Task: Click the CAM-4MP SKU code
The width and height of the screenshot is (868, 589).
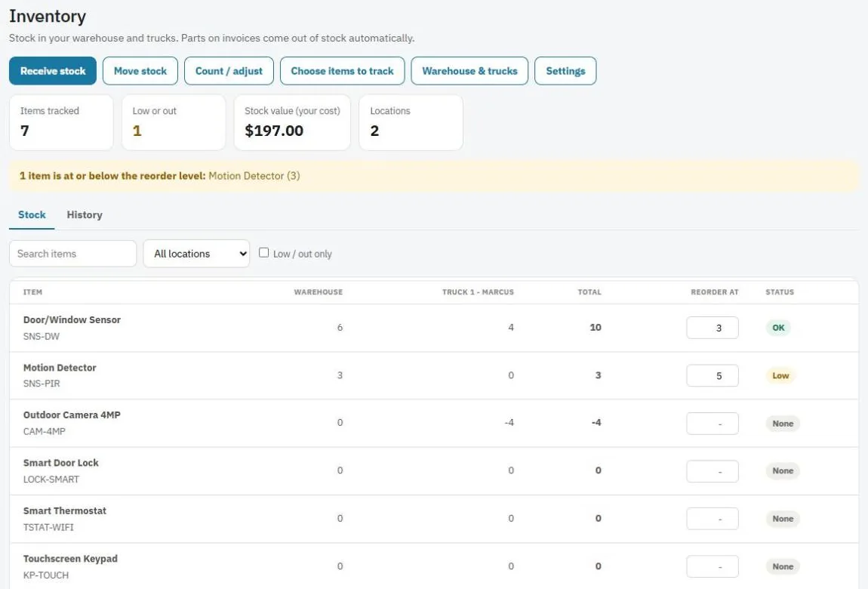Action: pyautogui.click(x=45, y=431)
